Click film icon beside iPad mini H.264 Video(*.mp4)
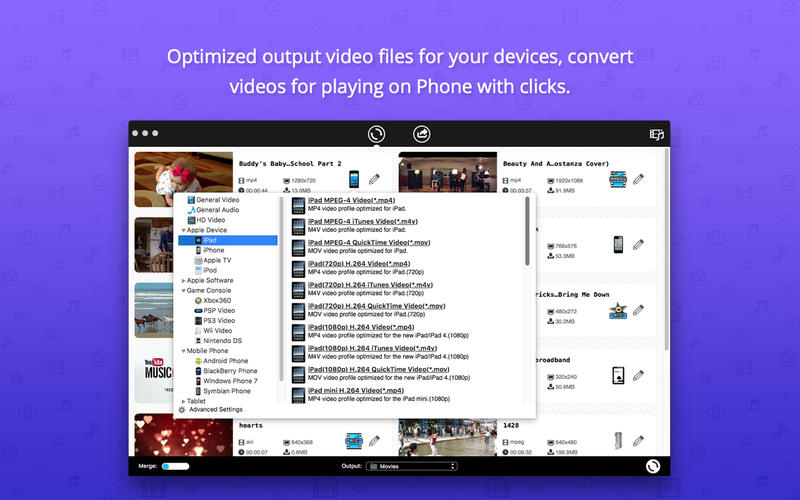Screen dimensions: 800x500 tap(298, 395)
